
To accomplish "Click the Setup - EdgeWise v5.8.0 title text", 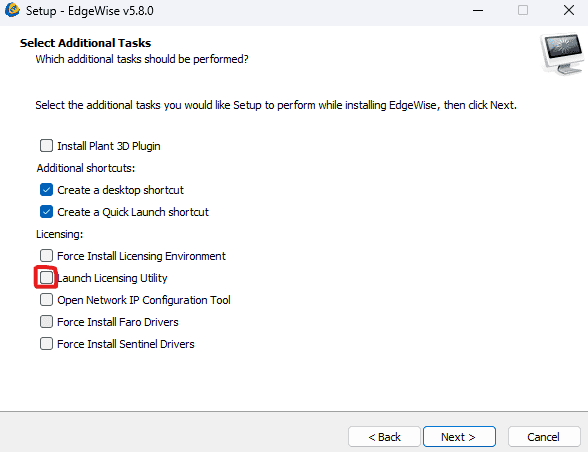I will 90,11.
